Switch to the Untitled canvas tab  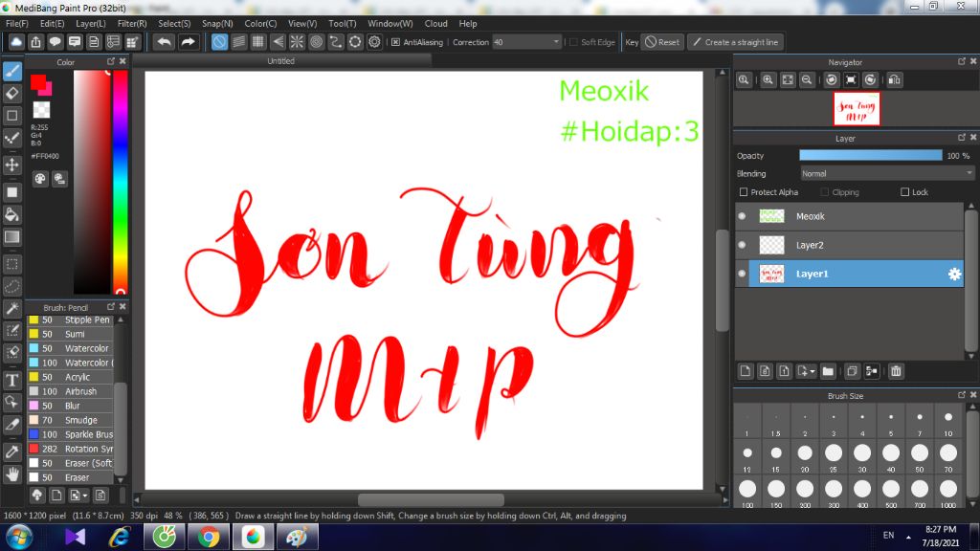[281, 61]
